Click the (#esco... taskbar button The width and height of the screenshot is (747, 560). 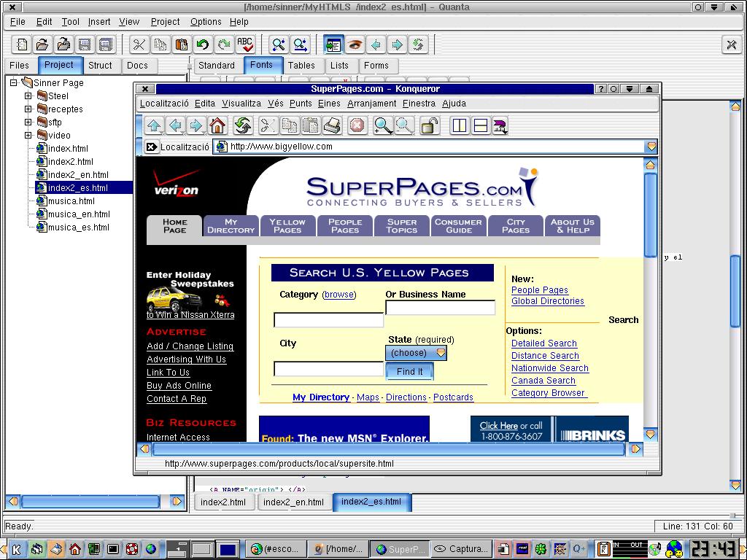[x=275, y=549]
